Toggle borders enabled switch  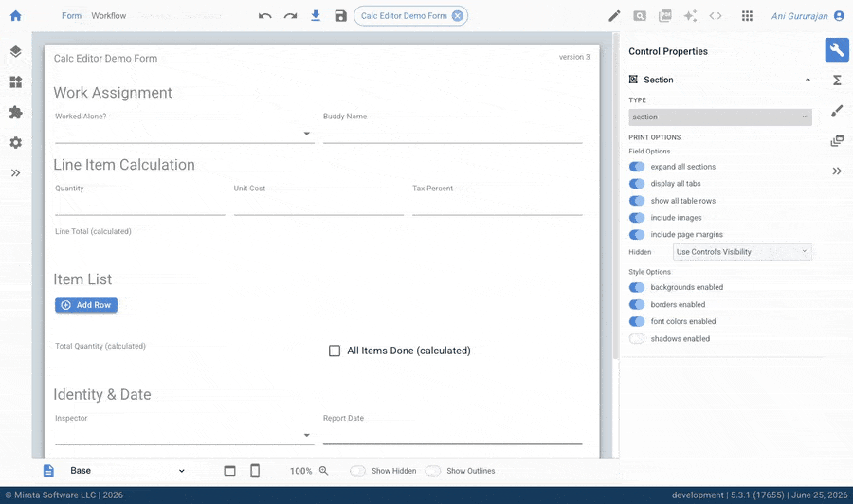pos(637,304)
